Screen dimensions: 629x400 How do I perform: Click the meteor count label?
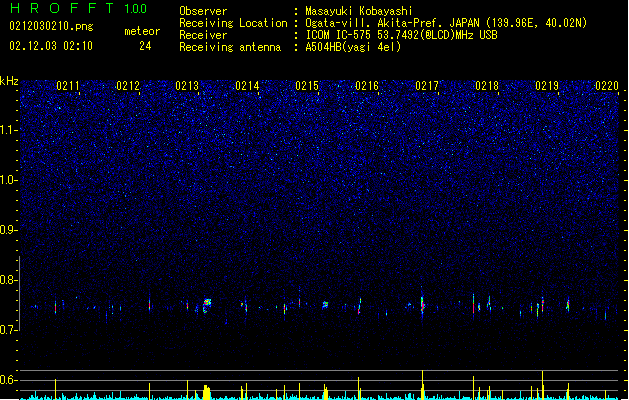[142, 31]
